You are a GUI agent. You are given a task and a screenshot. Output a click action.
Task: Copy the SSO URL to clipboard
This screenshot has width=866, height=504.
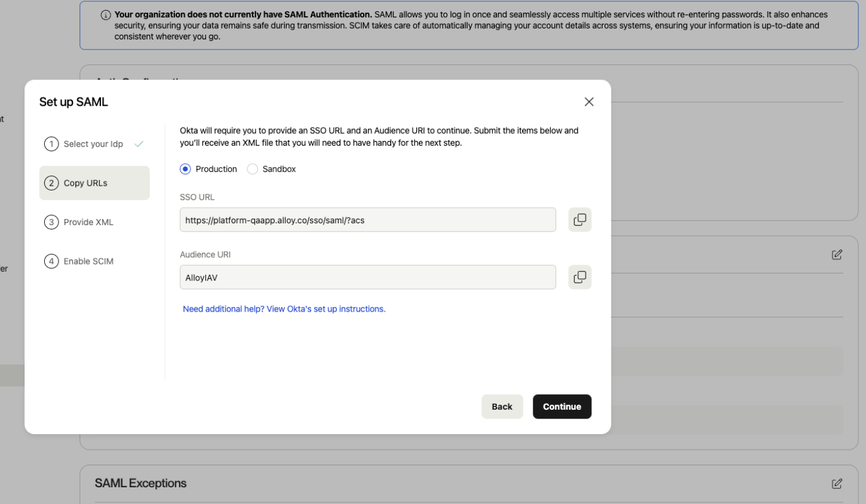(579, 220)
